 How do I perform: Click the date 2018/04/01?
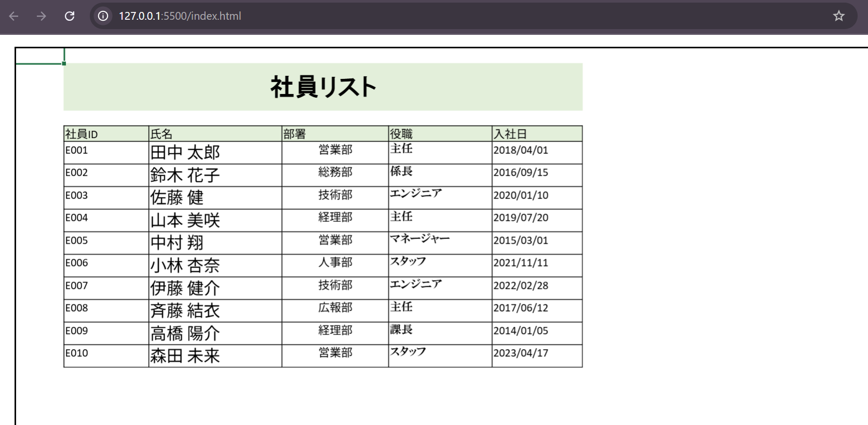pyautogui.click(x=521, y=150)
